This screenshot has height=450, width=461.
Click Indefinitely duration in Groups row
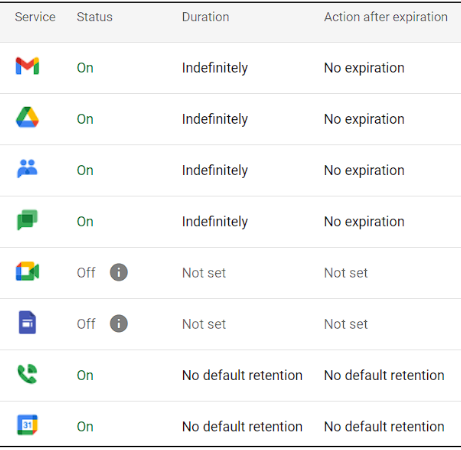click(x=215, y=171)
